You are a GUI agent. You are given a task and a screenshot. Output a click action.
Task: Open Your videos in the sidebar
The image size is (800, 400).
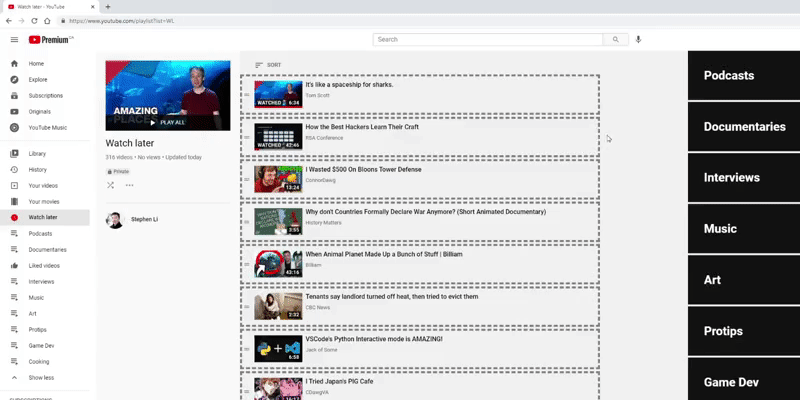45,186
